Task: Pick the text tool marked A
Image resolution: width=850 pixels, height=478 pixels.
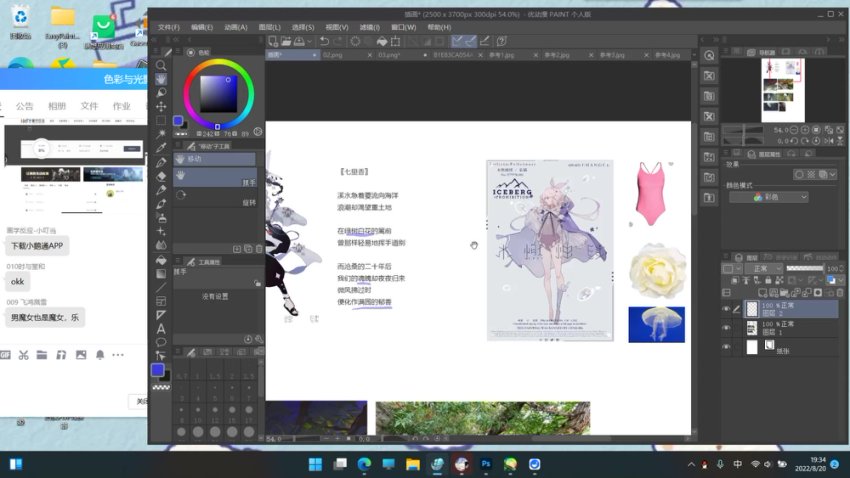Action: (x=161, y=329)
